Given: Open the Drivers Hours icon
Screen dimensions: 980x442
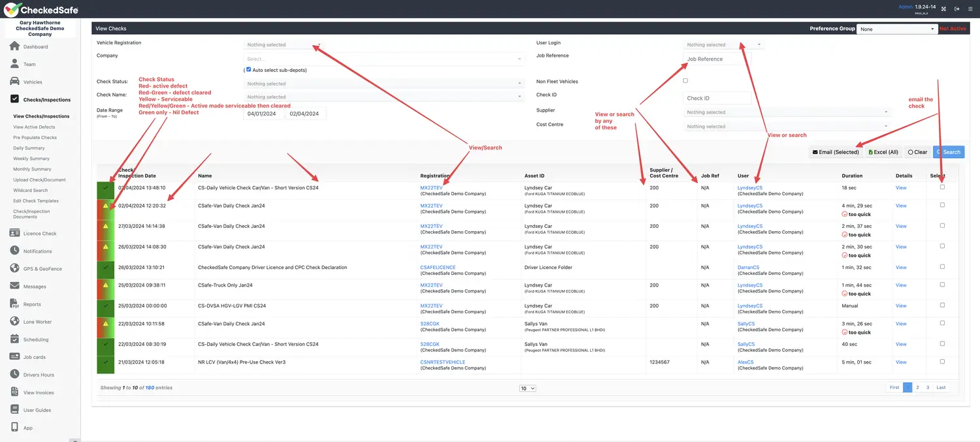Looking at the screenshot, I should 14,375.
